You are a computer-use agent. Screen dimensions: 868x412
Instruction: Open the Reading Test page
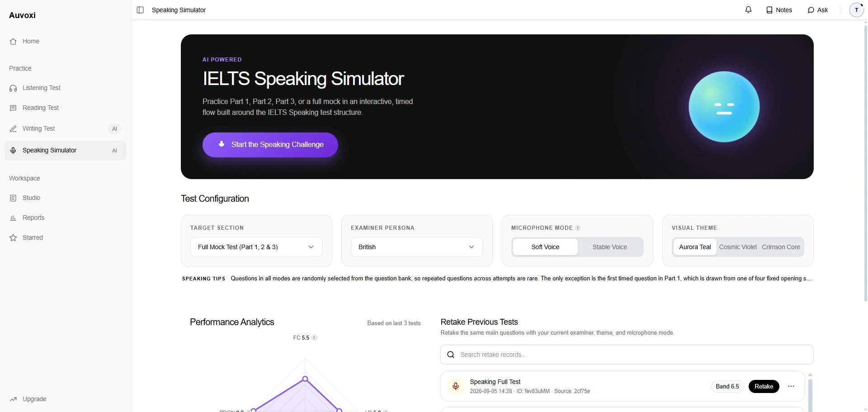(x=65, y=108)
